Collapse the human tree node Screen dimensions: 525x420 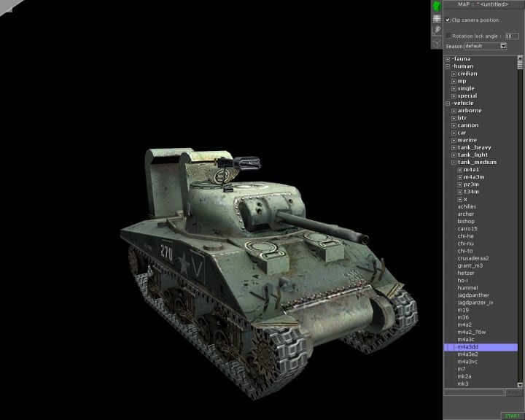pos(448,66)
